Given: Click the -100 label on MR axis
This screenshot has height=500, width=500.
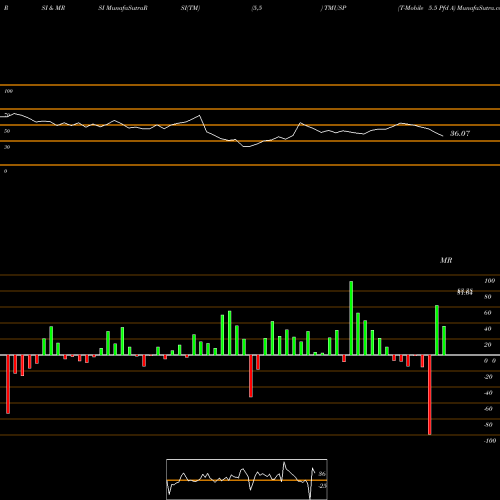Looking at the screenshot, I should click(x=490, y=441).
